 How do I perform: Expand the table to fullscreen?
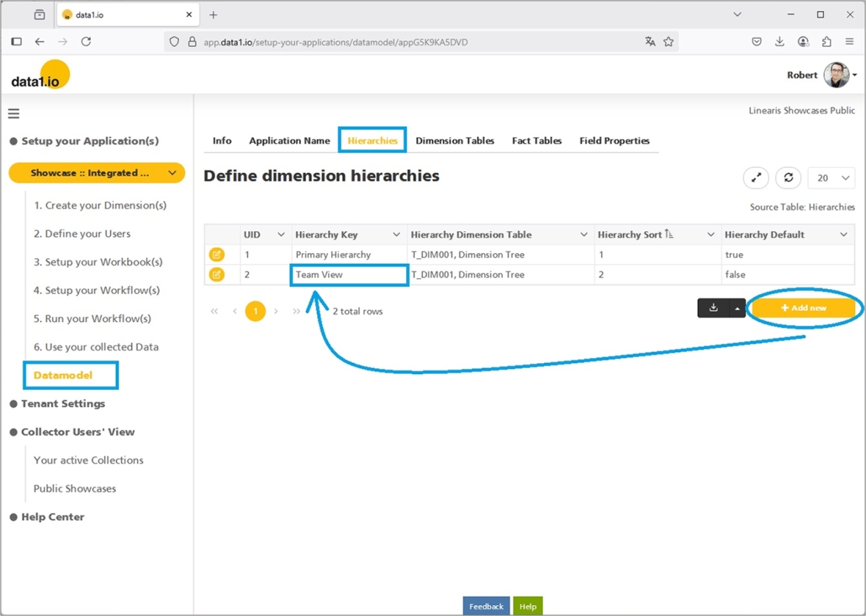[x=756, y=177]
